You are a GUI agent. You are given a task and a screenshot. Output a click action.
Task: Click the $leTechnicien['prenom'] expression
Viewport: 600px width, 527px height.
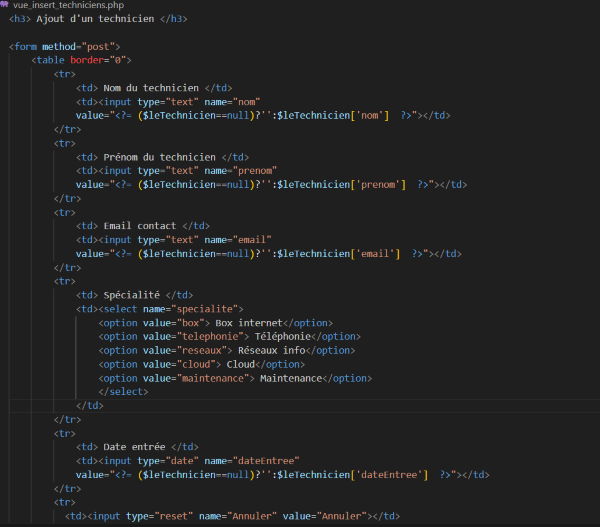click(x=341, y=184)
